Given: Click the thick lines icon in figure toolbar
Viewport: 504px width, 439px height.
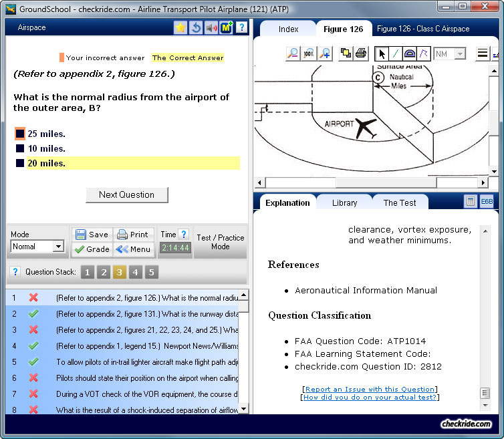Looking at the screenshot, I should pos(483,53).
